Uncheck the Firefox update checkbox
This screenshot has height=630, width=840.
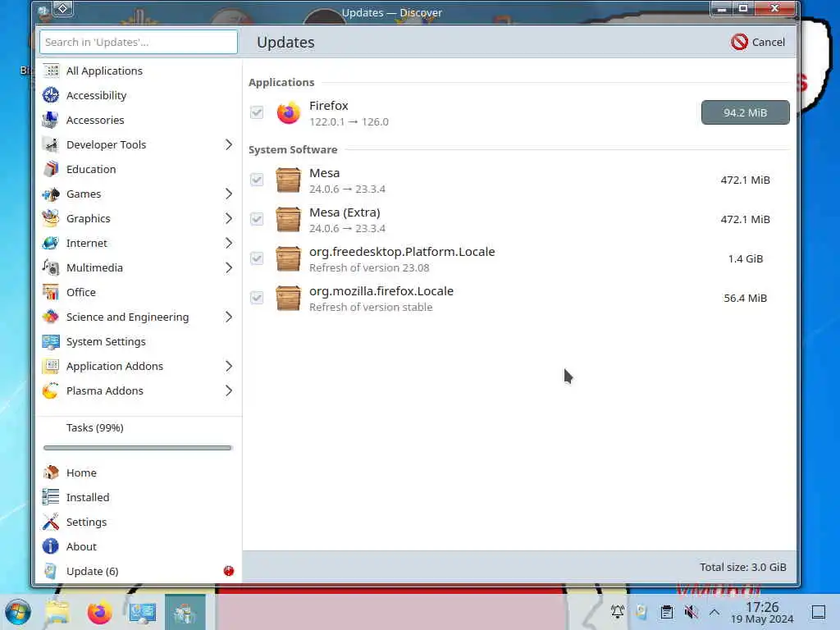point(257,112)
